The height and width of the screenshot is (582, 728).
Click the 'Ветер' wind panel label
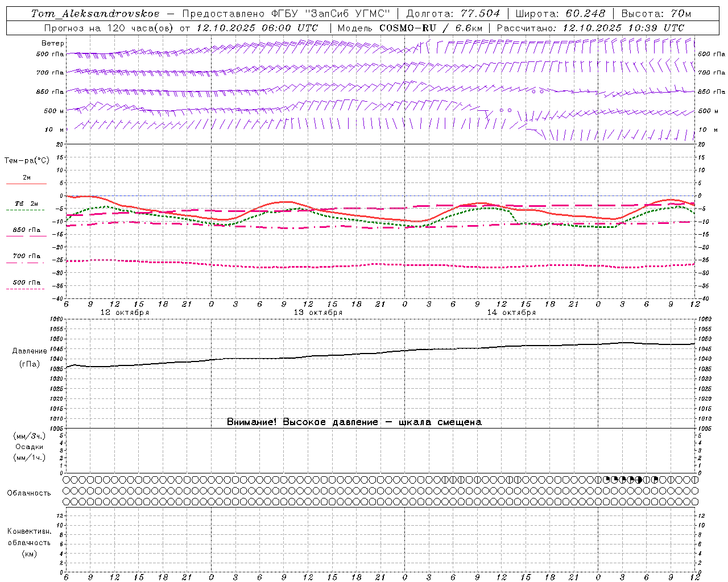point(53,43)
